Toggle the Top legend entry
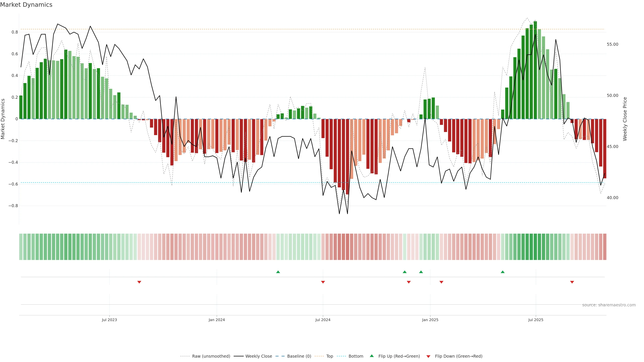 (x=330, y=356)
